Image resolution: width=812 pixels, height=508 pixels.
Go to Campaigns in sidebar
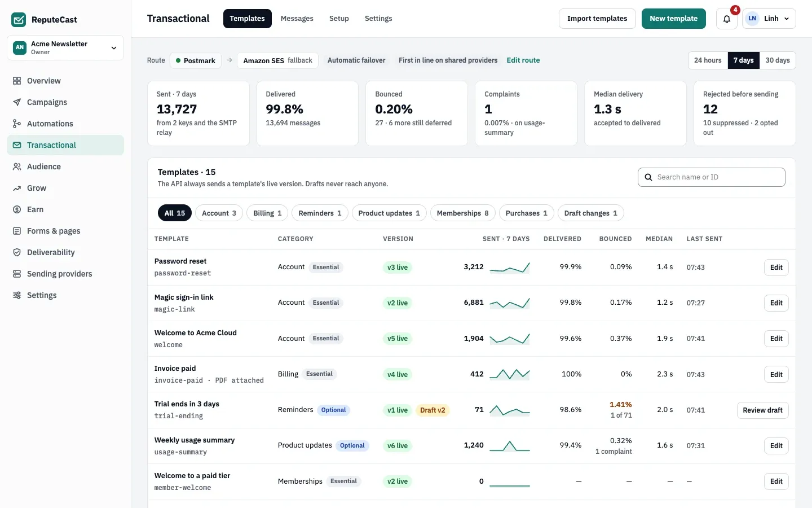tap(65, 102)
